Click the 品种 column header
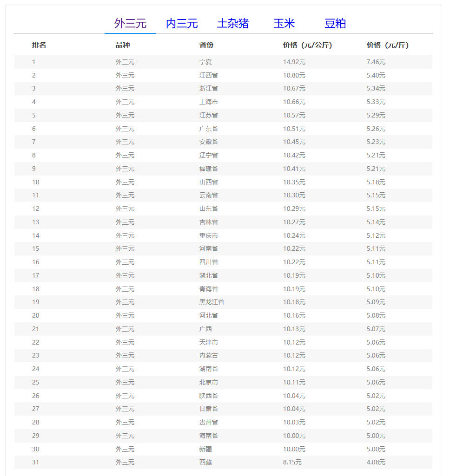The image size is (450, 476). click(x=123, y=45)
